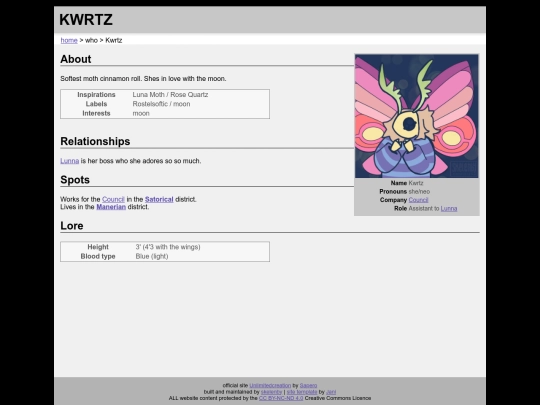This screenshot has height=405, width=540.
Task: Click the Name value 'Kwrtz' in infobox
Action: [416, 183]
